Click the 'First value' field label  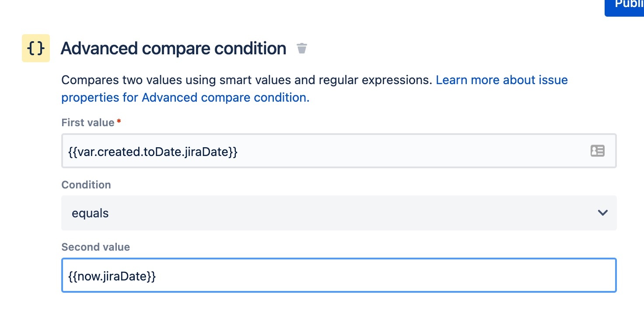87,123
